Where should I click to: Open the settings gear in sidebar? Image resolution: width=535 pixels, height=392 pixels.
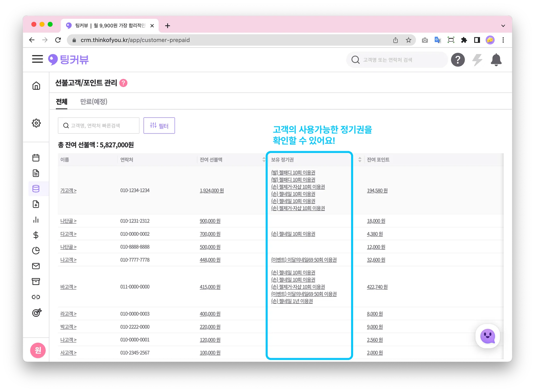tap(36, 123)
